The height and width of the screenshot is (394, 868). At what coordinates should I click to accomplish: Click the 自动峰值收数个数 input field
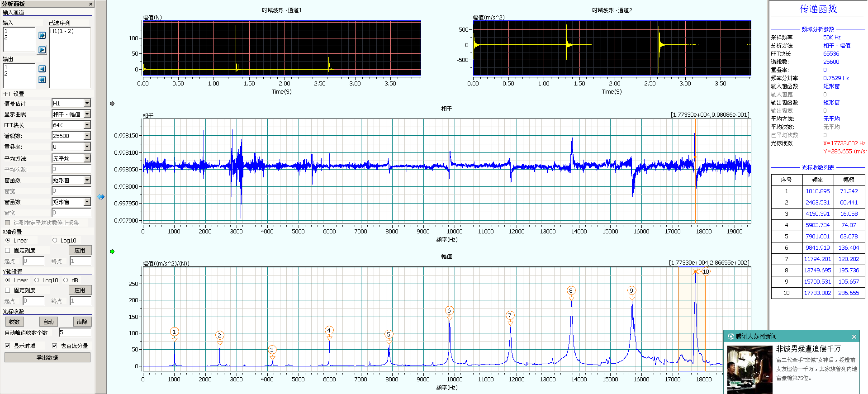click(x=75, y=332)
